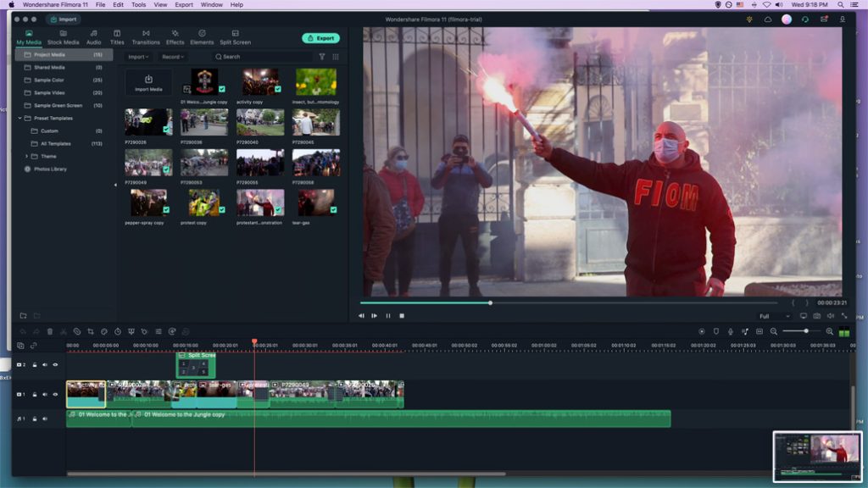
Task: Toggle the lock on track V1
Action: 35,394
